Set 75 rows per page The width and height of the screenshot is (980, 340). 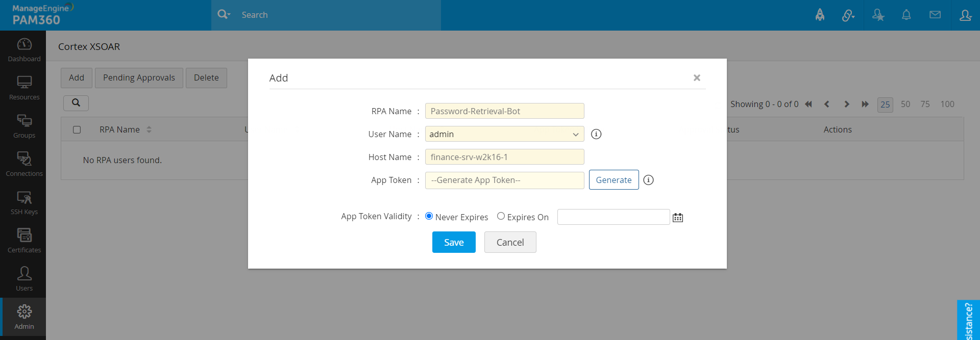coord(925,104)
